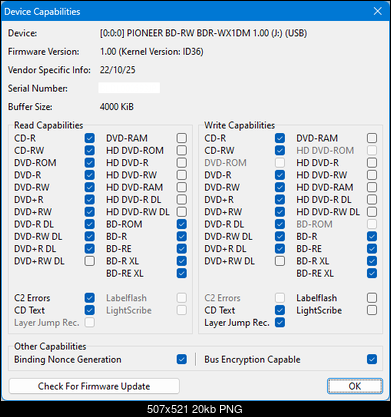Viewport: 391px width, 417px height.
Task: Click the OK button
Action: pos(355,386)
